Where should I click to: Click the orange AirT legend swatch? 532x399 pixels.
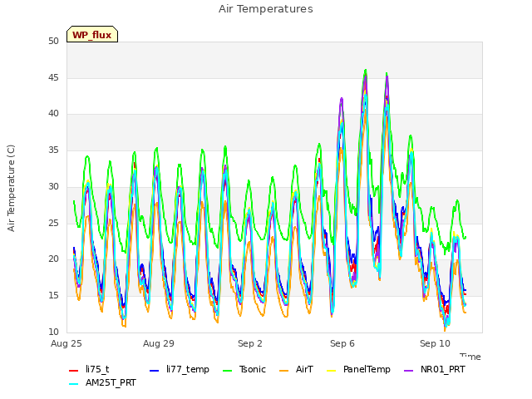click(284, 371)
